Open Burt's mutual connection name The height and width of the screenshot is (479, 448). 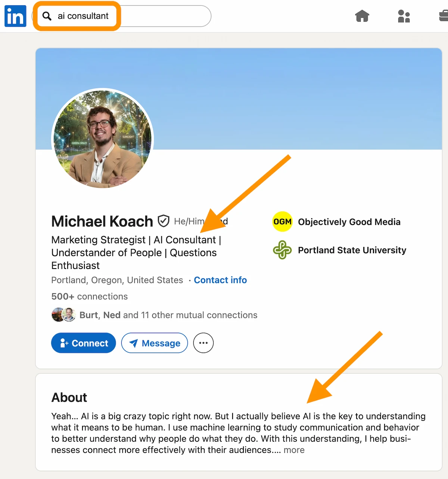[89, 315]
